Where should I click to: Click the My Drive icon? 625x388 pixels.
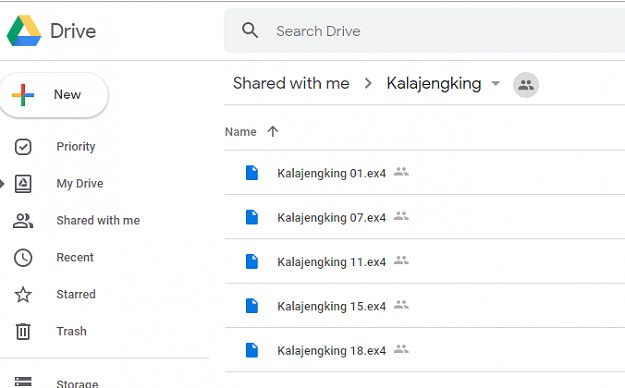(23, 183)
